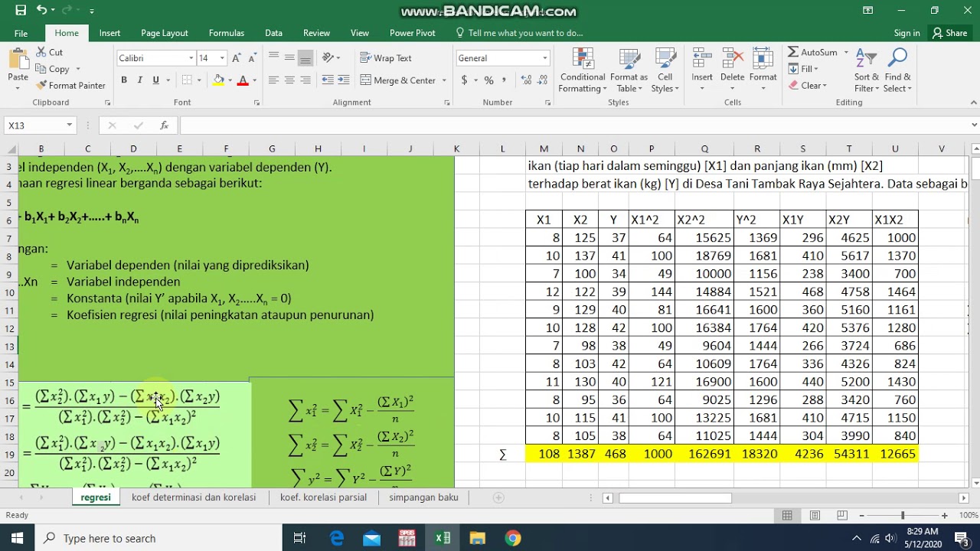Switch to Page Layout view
Image resolution: width=980 pixels, height=551 pixels.
815,516
